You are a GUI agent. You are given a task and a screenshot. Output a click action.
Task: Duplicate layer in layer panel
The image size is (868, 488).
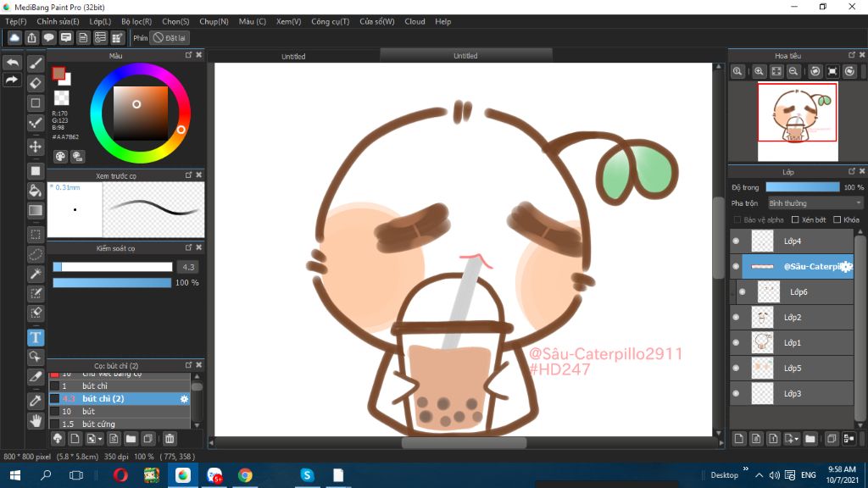click(831, 439)
